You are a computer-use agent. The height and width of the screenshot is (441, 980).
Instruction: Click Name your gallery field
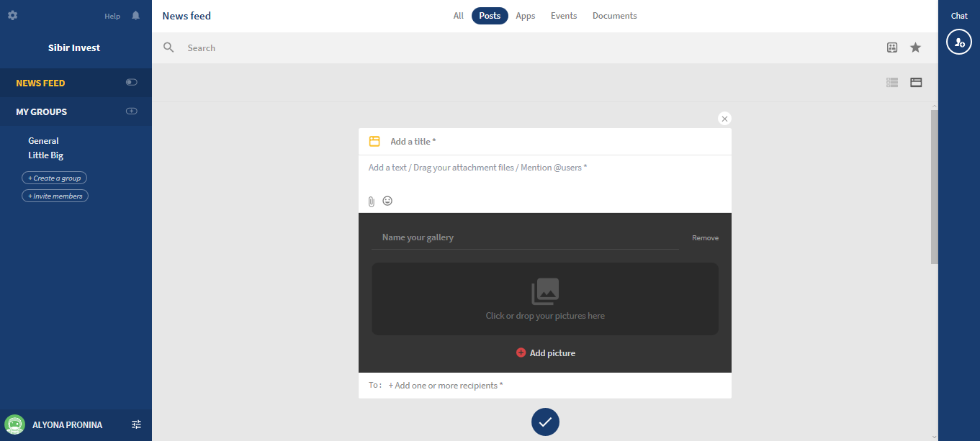pyautogui.click(x=525, y=237)
